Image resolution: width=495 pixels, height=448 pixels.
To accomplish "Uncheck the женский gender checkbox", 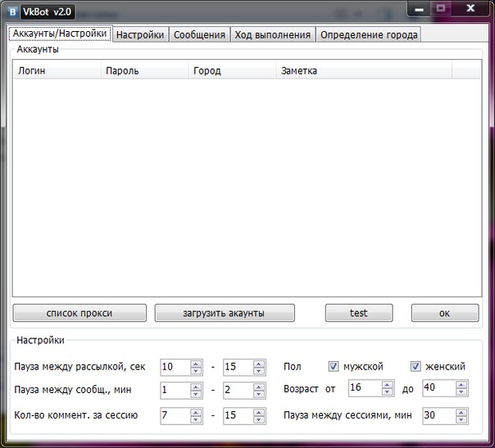I will [x=416, y=366].
